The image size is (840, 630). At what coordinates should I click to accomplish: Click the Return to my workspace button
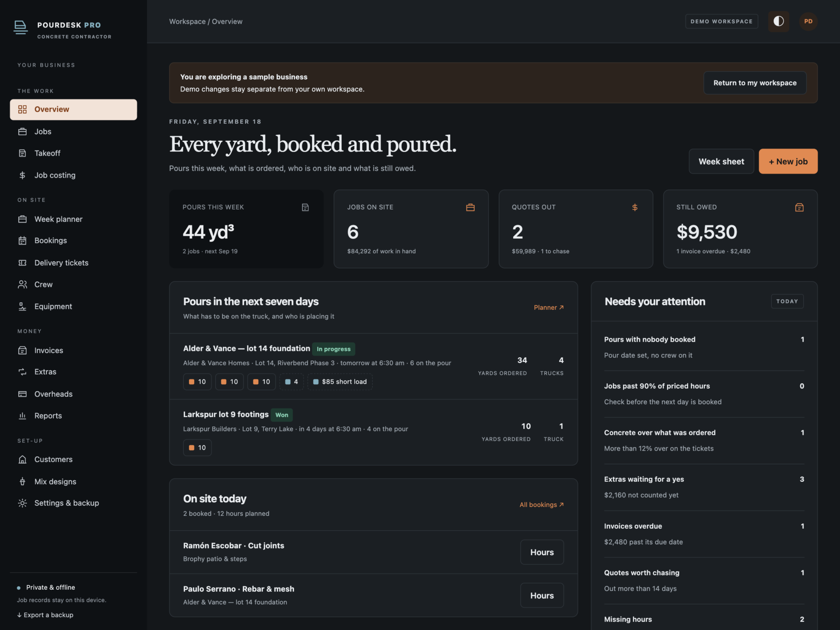(x=755, y=83)
